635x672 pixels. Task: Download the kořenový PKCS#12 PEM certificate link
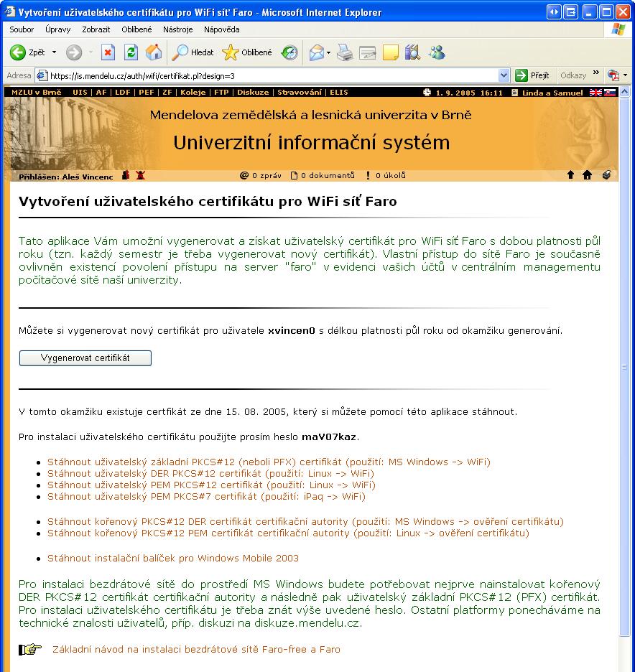coord(288,533)
